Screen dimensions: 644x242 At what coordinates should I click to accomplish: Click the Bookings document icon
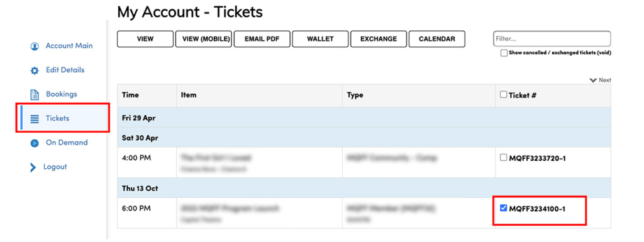coord(35,95)
